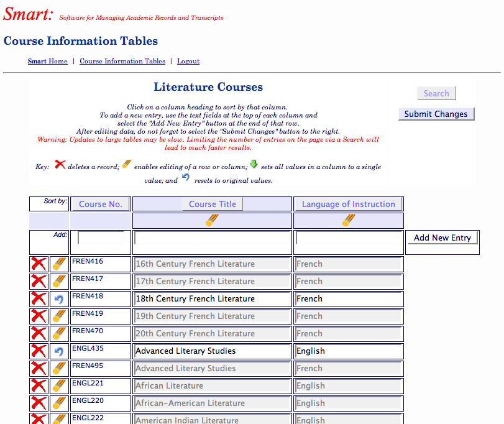Image resolution: width=504 pixels, height=424 pixels.
Task: Enable editing of the ENGL221 row
Action: pyautogui.click(x=59, y=385)
